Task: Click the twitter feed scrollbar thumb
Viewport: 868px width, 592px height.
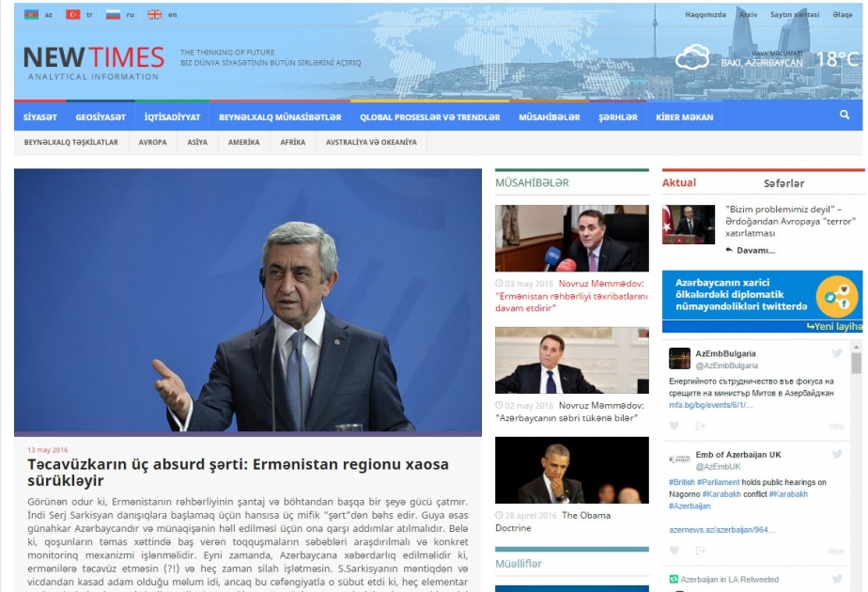Action: click(x=857, y=364)
